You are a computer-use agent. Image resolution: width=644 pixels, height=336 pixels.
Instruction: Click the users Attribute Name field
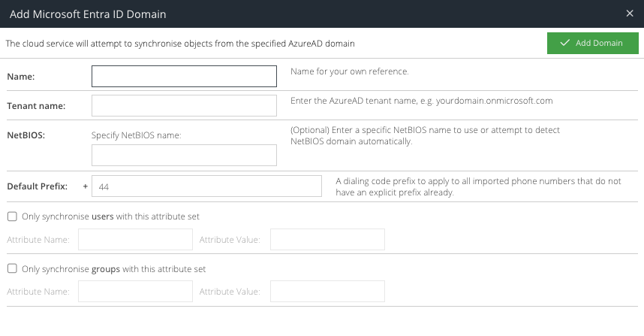click(135, 239)
